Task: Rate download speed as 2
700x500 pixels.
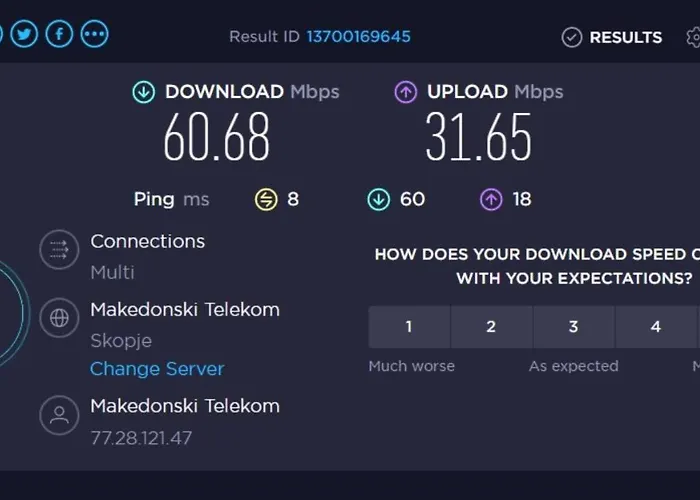Action: [x=491, y=327]
